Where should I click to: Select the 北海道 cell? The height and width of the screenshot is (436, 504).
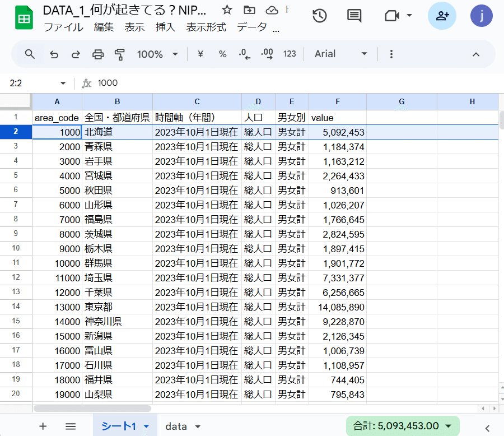click(x=118, y=132)
